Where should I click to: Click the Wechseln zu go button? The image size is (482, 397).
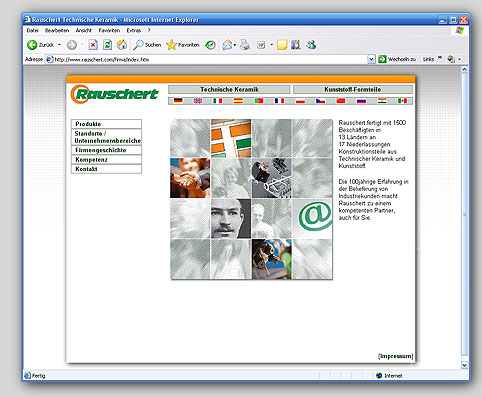[x=397, y=59]
